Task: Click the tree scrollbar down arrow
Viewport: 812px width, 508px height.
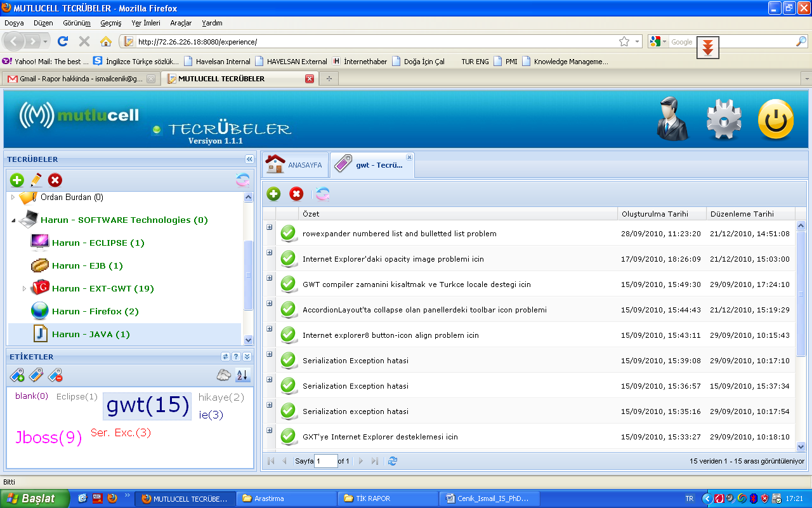Action: [x=249, y=340]
